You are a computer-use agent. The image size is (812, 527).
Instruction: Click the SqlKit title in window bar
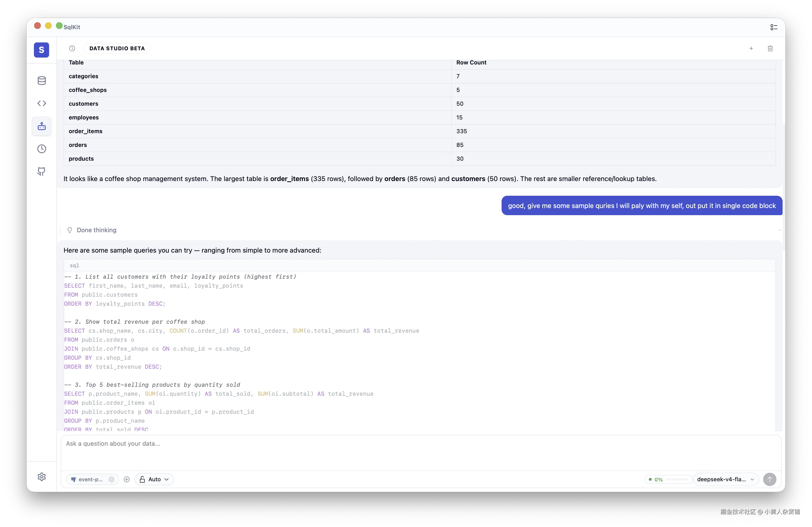[72, 27]
